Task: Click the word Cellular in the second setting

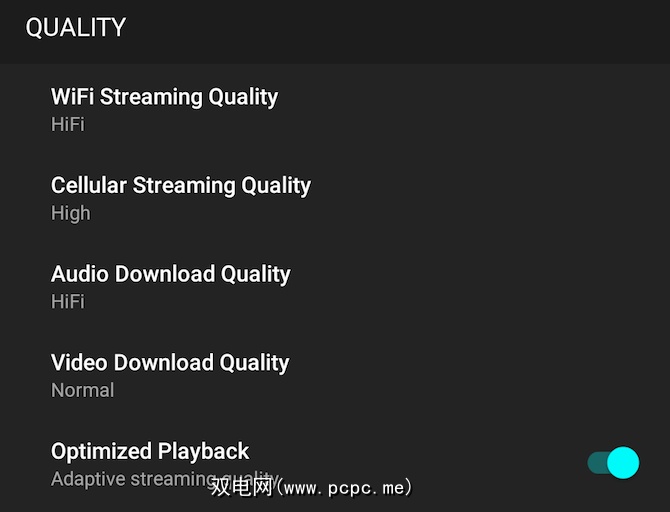Action: (89, 186)
